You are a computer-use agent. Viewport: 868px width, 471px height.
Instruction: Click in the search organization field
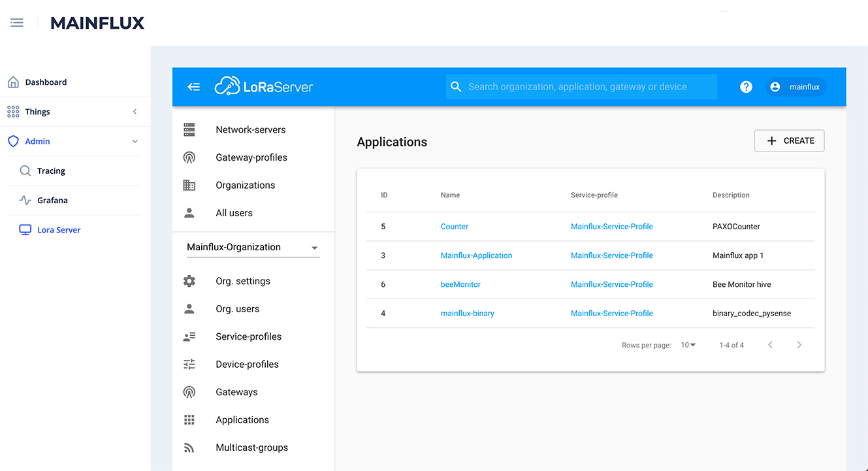click(581, 86)
